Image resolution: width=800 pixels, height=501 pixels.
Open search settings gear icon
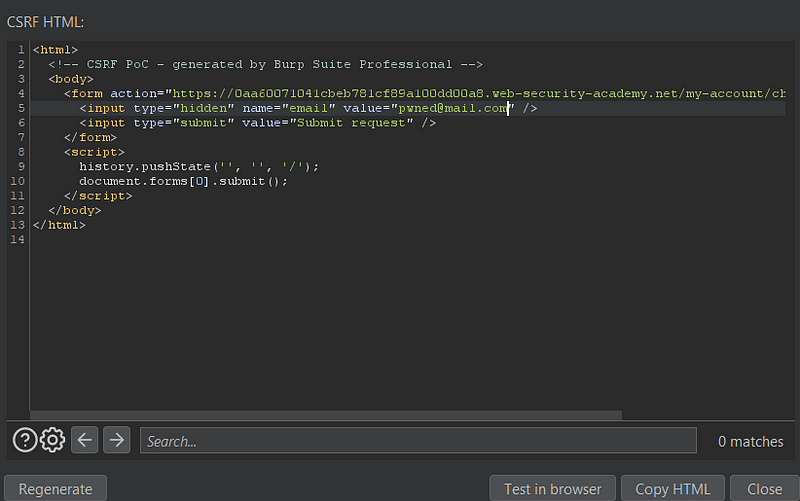[53, 440]
